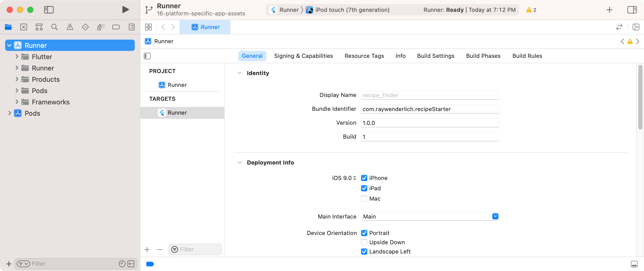644x271 pixels.
Task: Remove the selected target with minus button
Action: (160, 249)
